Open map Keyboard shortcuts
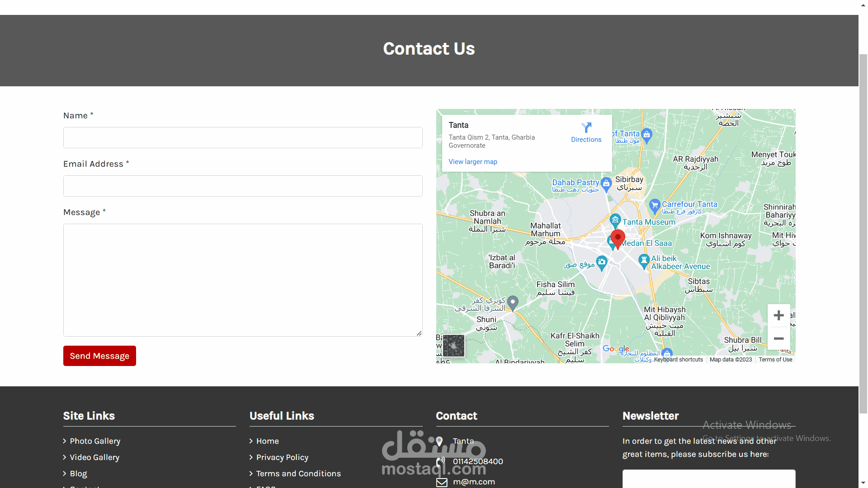This screenshot has width=868, height=488. click(678, 360)
